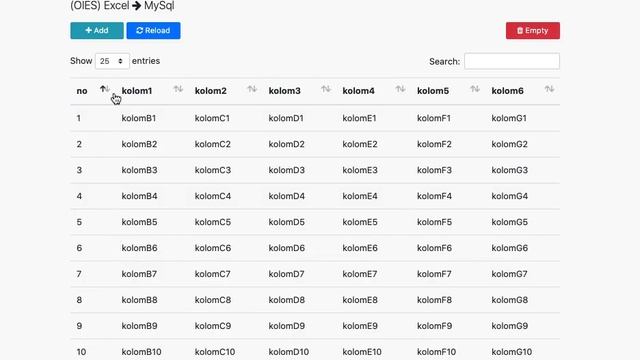Image resolution: width=640 pixels, height=360 pixels.
Task: Select cell kolomE3
Action: (x=360, y=170)
